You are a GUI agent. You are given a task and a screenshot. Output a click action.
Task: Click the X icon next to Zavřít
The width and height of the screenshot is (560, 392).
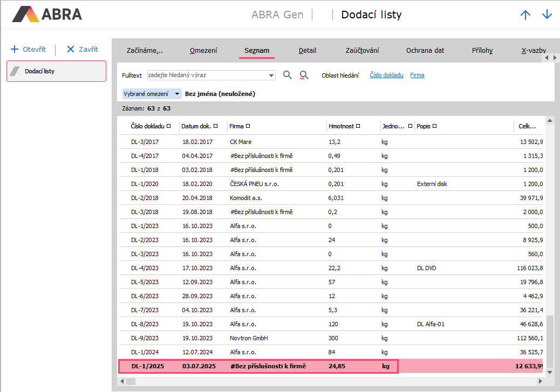tap(71, 49)
